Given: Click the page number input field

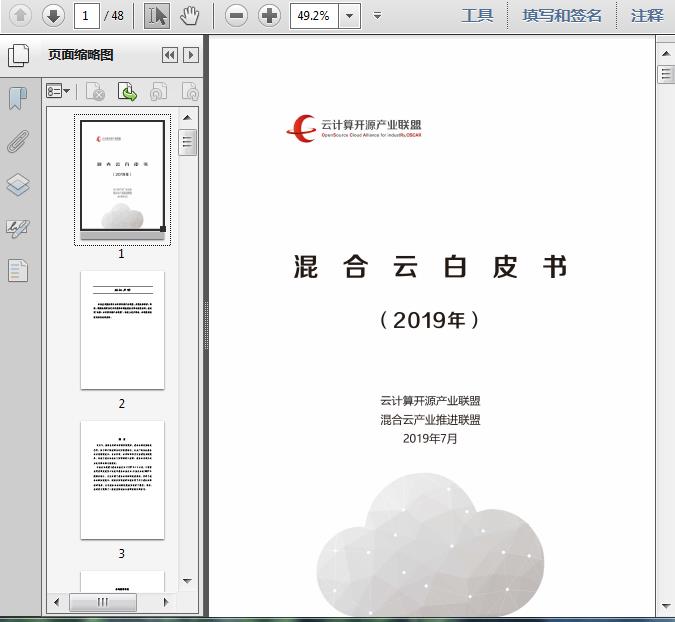Looking at the screenshot, I should (87, 16).
